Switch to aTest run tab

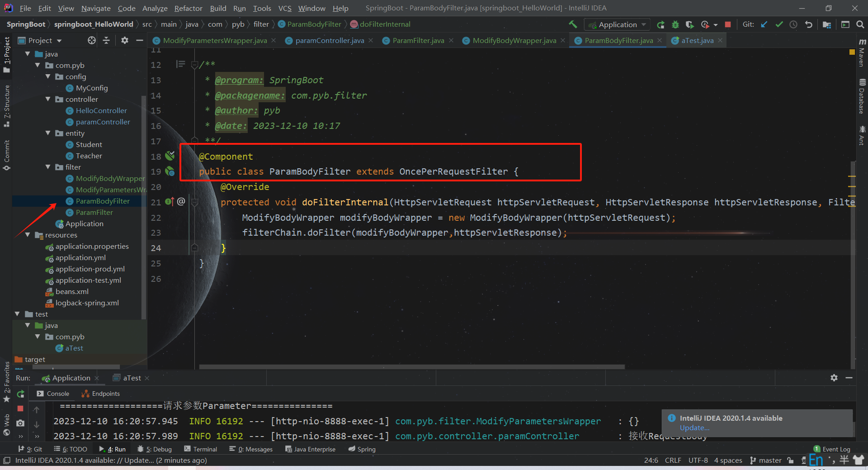point(132,378)
